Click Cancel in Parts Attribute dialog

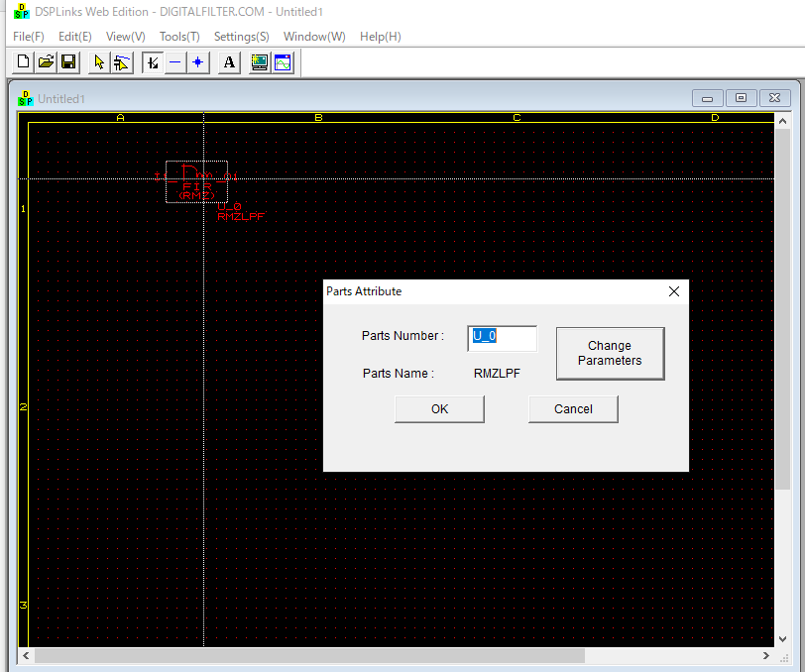(573, 409)
